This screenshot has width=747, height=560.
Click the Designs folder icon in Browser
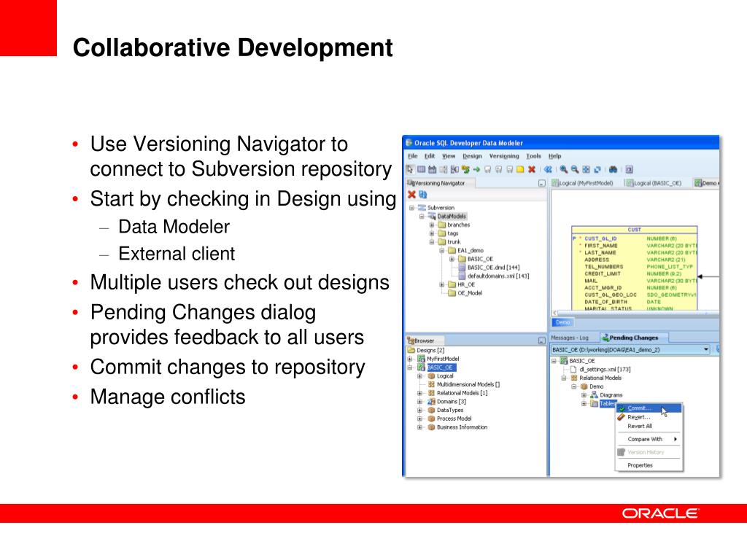(411, 350)
